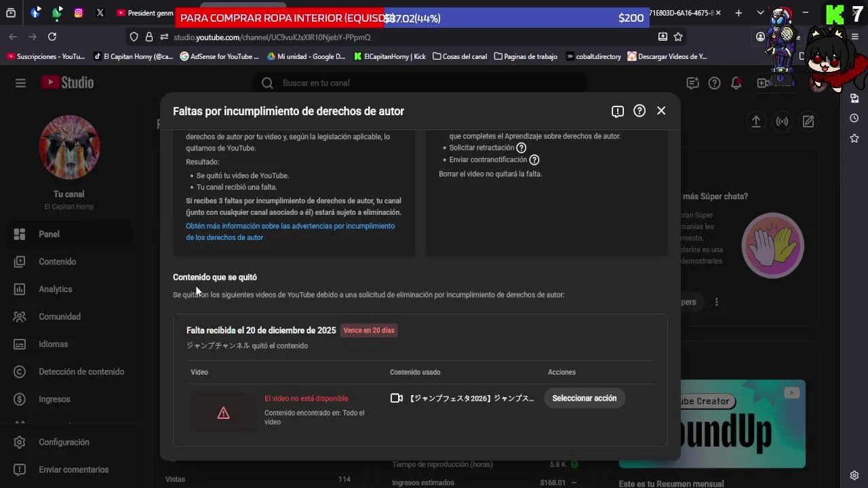Open Panel in the sidebar
The height and width of the screenshot is (488, 868).
coord(69,234)
